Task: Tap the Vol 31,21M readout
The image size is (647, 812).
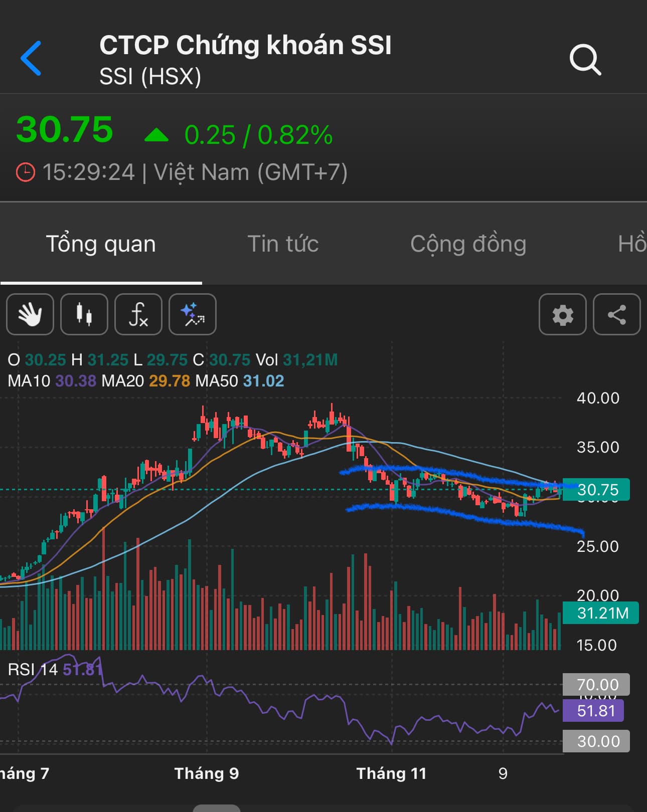Action: (x=297, y=360)
